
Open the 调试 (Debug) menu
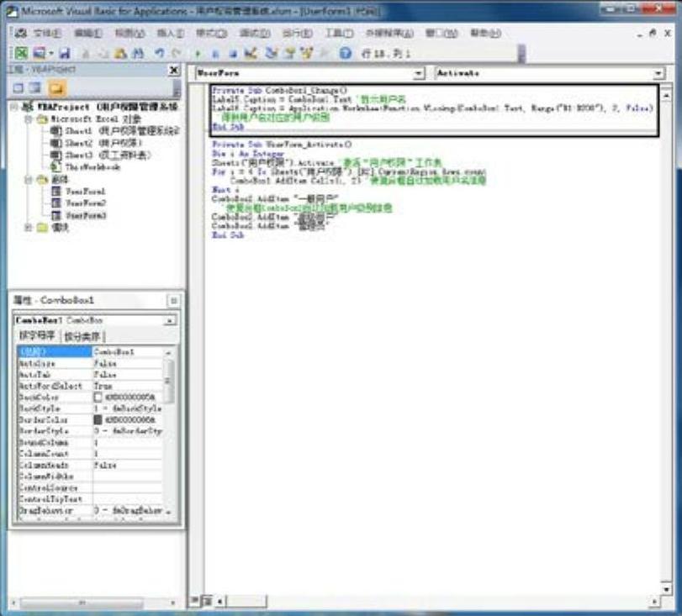point(255,33)
